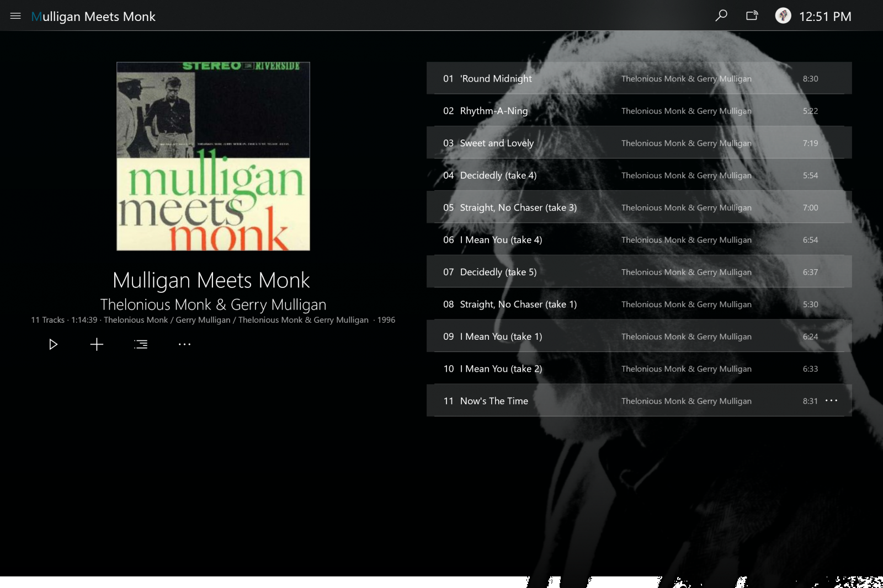Click the queue list icon below album
Image resolution: width=883 pixels, height=588 pixels.
(141, 344)
